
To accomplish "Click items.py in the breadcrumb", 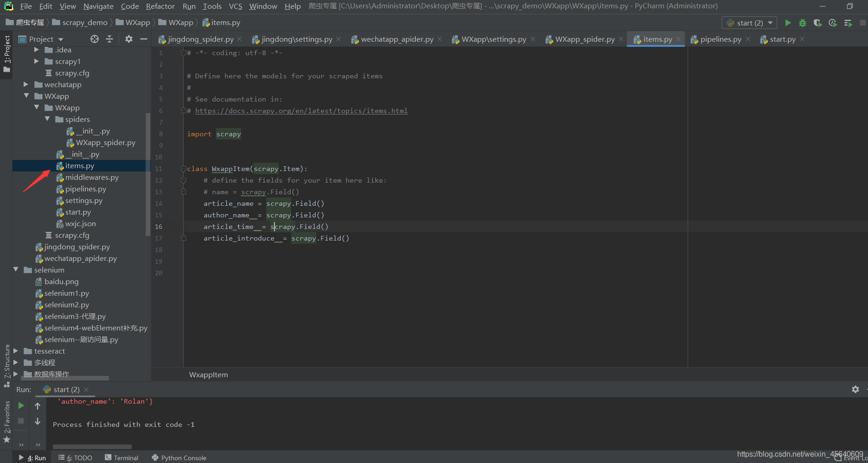I will pyautogui.click(x=225, y=22).
